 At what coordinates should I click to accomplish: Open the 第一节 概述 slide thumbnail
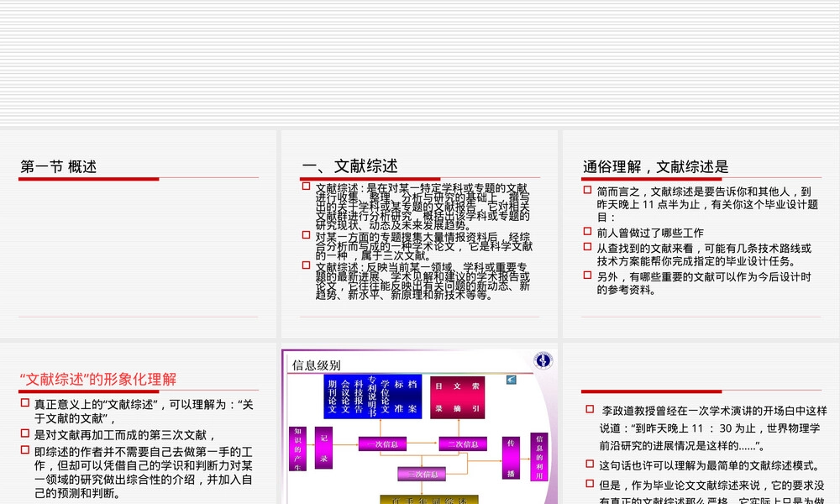click(139, 234)
